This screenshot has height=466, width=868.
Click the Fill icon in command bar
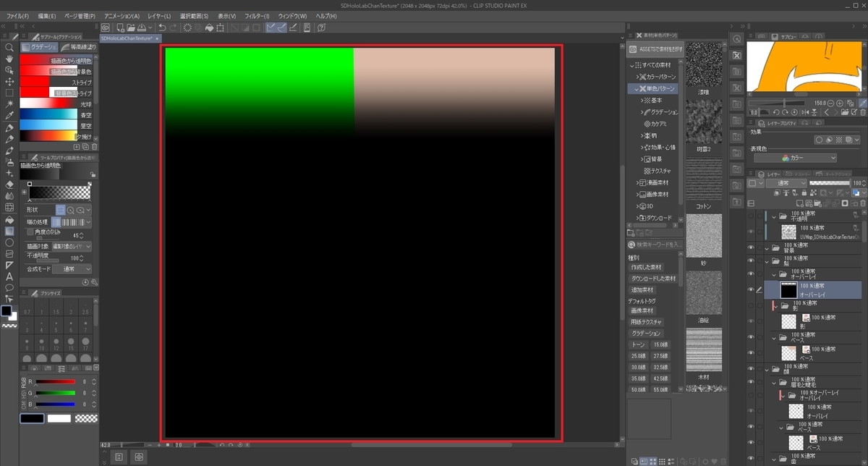210,27
